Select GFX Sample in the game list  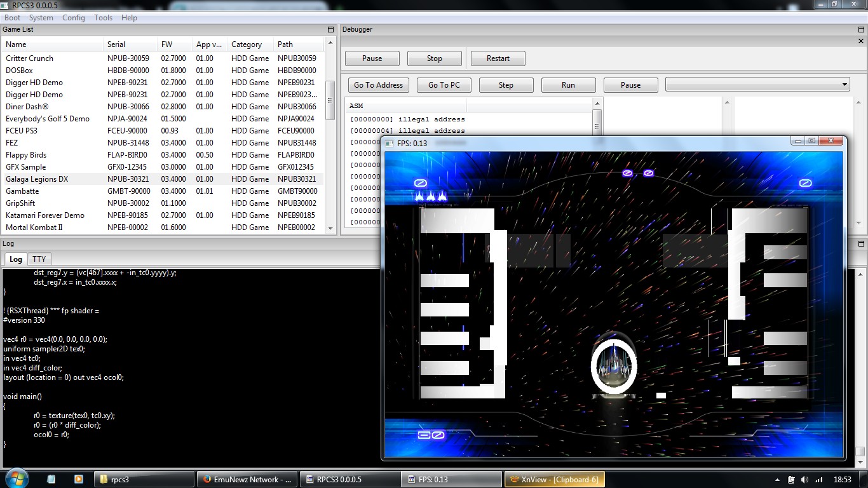tap(163, 167)
